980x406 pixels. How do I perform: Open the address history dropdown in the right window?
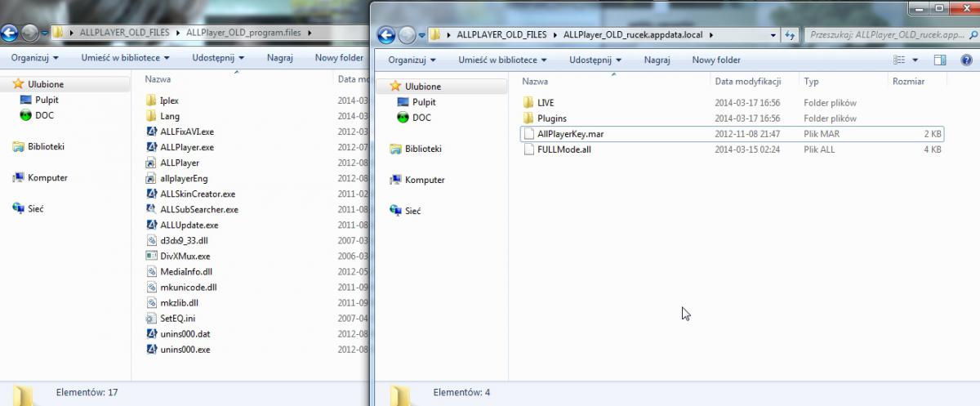coord(773,35)
